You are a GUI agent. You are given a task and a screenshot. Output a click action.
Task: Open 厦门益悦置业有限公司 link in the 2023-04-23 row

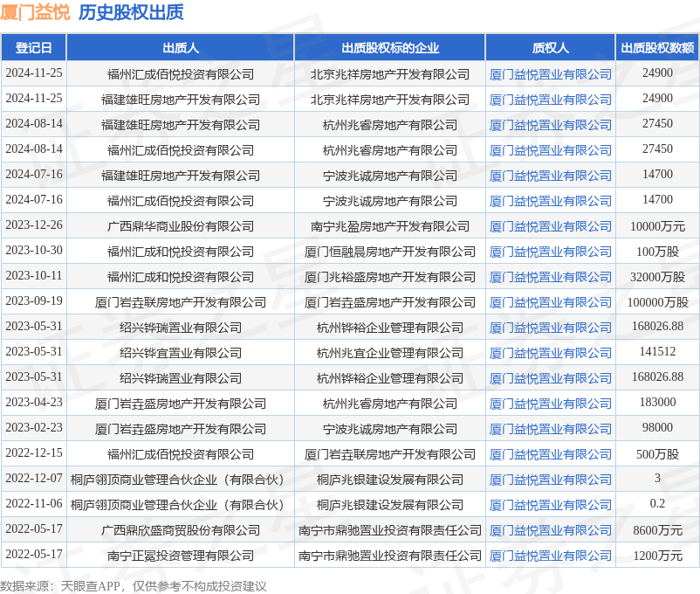point(551,404)
